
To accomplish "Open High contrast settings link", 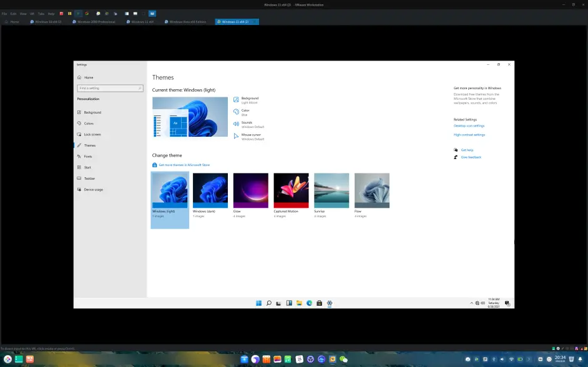I will click(469, 135).
